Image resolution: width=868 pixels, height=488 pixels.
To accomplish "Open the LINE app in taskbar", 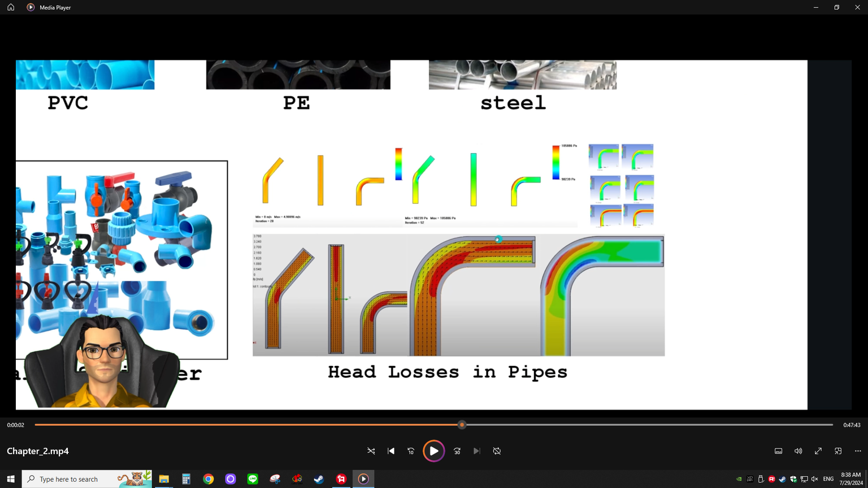I will (x=253, y=479).
